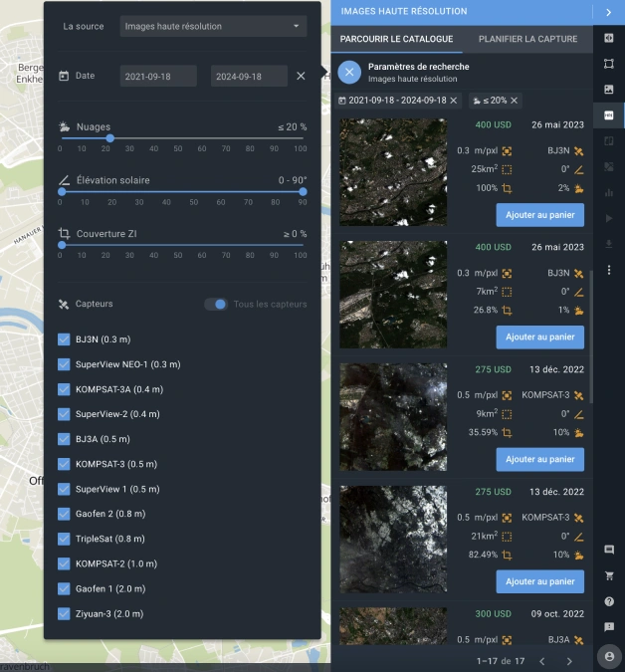Viewport: 625px width, 672px height.
Task: Uncheck BJ3N (0.3 m) sensor
Action: pyautogui.click(x=64, y=339)
